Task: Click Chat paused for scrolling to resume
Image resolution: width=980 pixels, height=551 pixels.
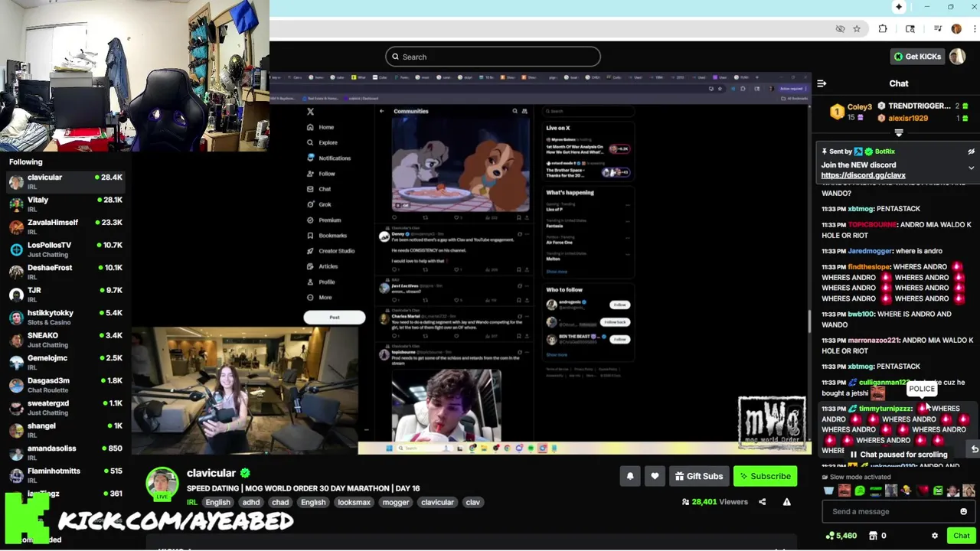Action: point(898,455)
